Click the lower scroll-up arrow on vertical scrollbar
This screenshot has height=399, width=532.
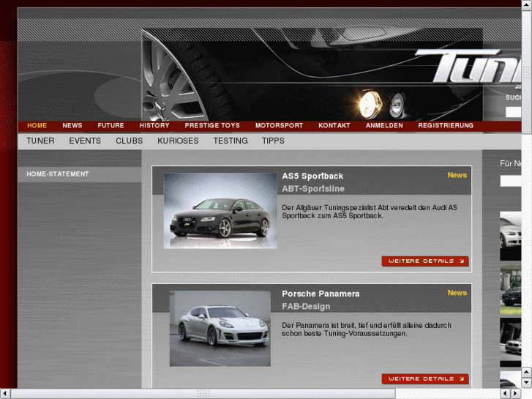[x=527, y=372]
